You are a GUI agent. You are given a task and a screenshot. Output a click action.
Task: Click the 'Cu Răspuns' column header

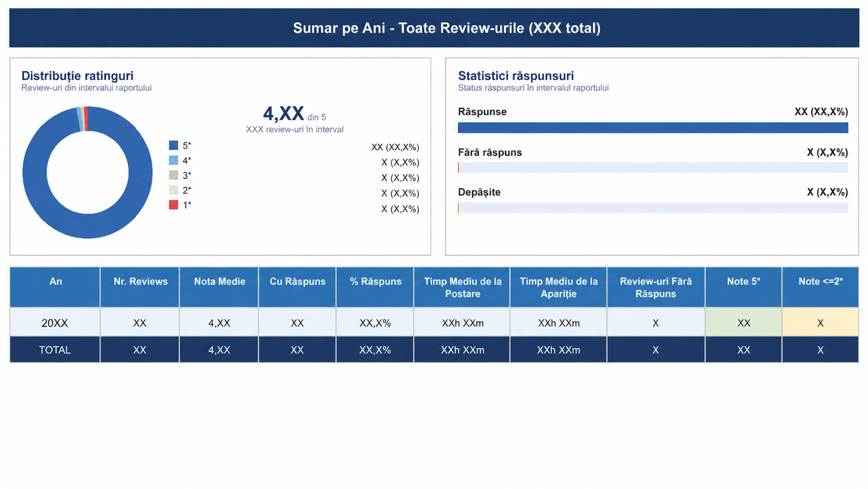[x=297, y=287]
